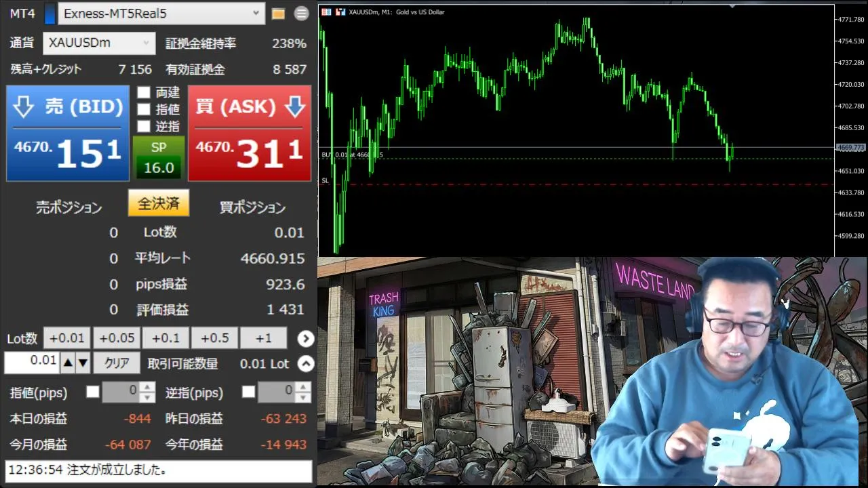Open the folder icon beside the account selector
Viewport: 868px width, 488px height.
(278, 14)
